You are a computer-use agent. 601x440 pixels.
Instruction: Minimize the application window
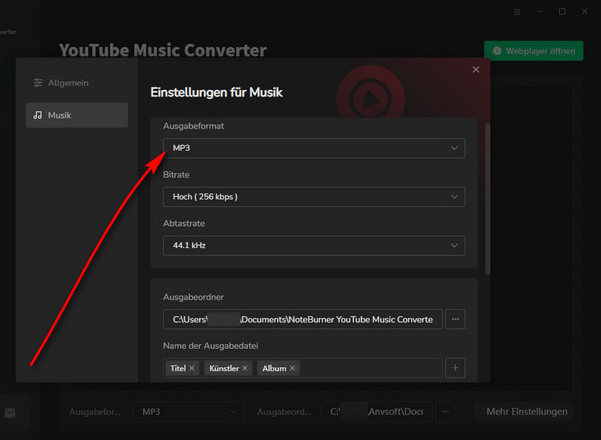pos(540,12)
